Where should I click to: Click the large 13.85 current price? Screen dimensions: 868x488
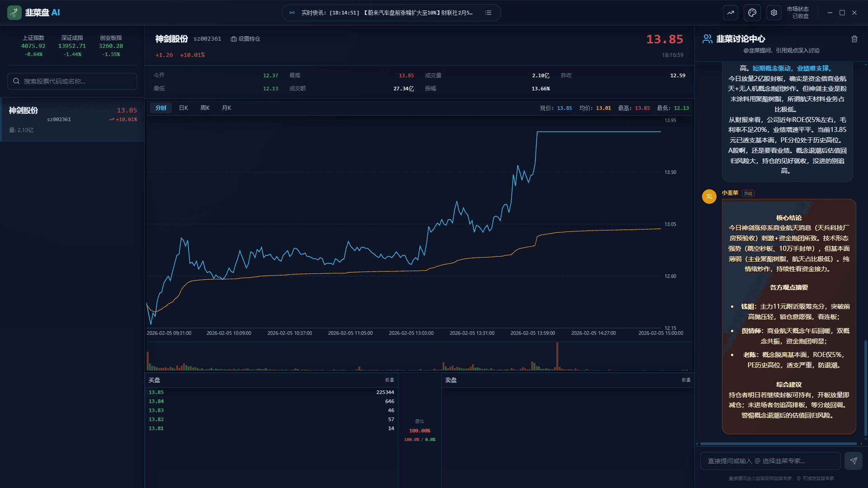665,39
